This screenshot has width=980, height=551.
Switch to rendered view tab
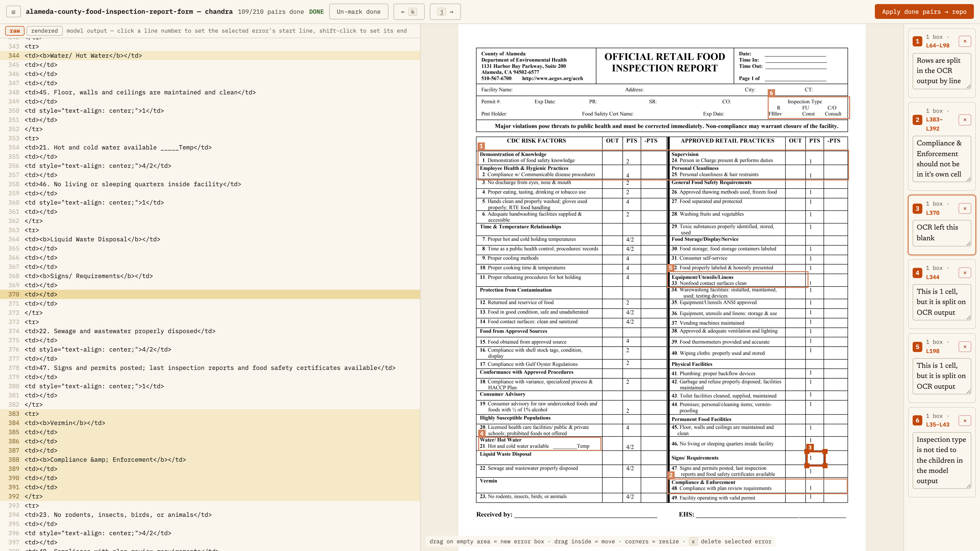click(x=44, y=31)
